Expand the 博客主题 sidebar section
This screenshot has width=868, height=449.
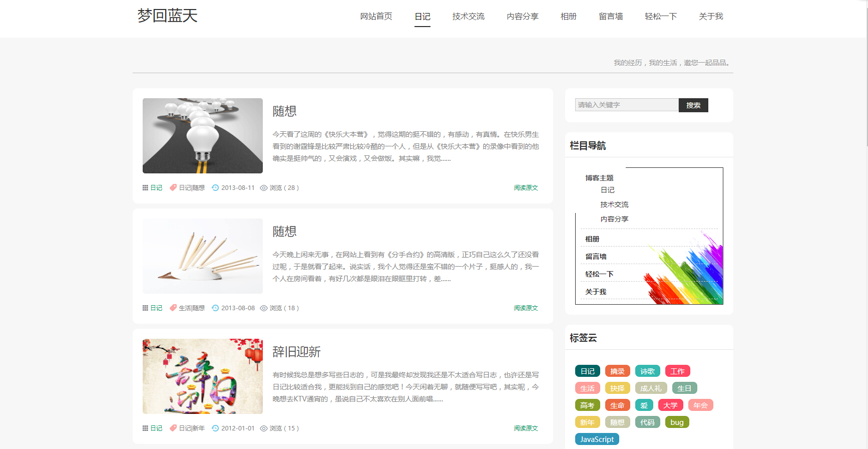pyautogui.click(x=599, y=178)
